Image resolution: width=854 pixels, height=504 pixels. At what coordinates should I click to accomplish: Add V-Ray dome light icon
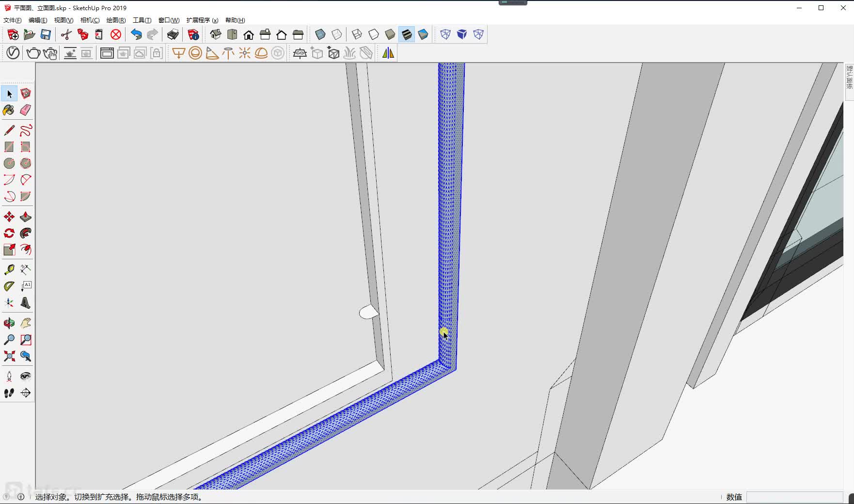coord(261,53)
